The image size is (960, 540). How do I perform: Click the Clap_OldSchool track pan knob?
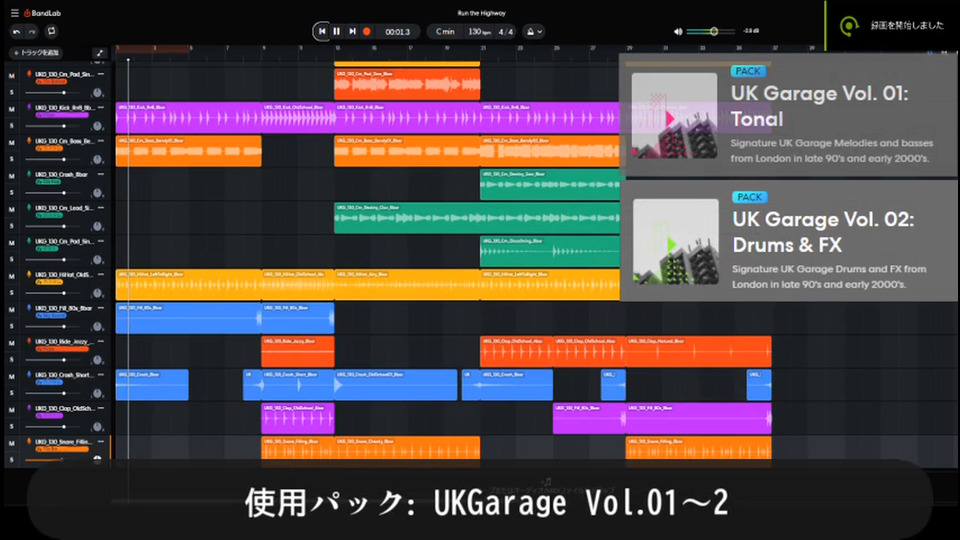97,427
